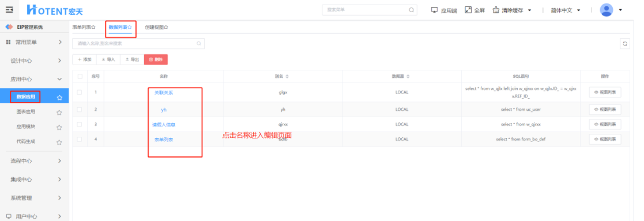The width and height of the screenshot is (644, 221).
Task: Open the 简体中文 language dropdown
Action: click(566, 10)
